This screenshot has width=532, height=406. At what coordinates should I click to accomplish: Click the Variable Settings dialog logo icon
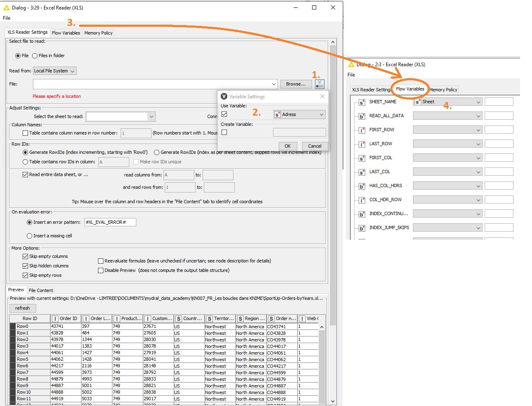[x=224, y=96]
